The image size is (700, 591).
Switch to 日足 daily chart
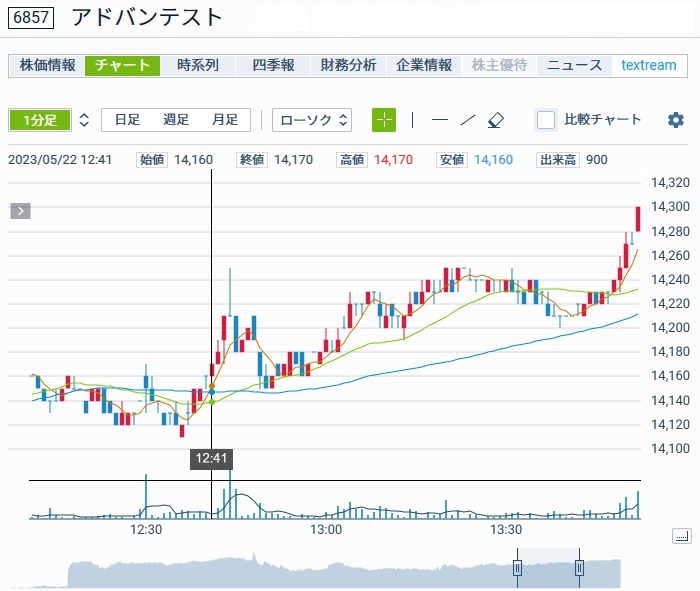(x=127, y=120)
